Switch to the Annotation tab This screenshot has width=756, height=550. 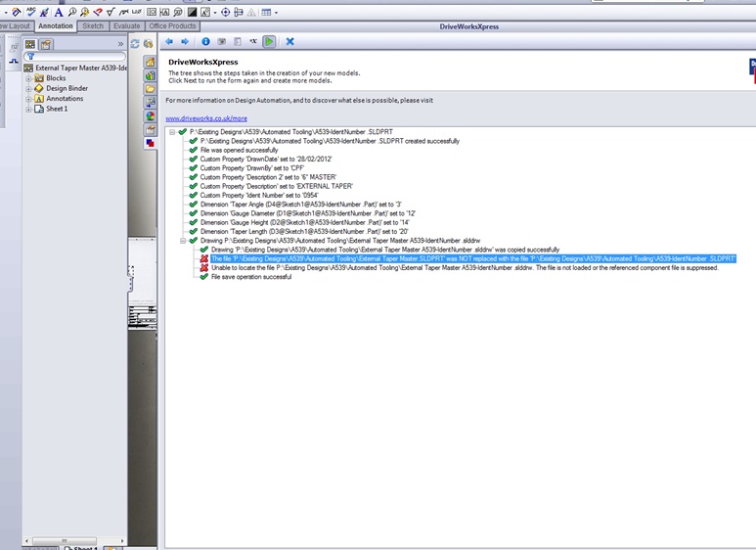tap(56, 26)
